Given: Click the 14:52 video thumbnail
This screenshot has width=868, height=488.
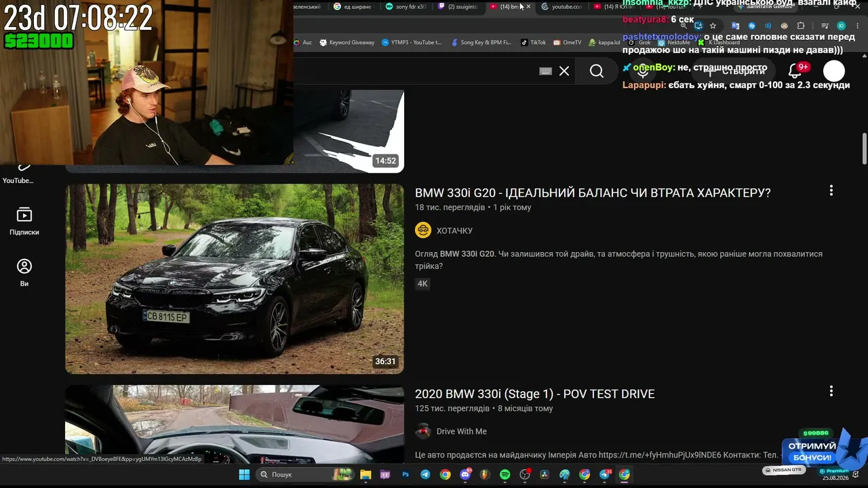Looking at the screenshot, I should (349, 131).
